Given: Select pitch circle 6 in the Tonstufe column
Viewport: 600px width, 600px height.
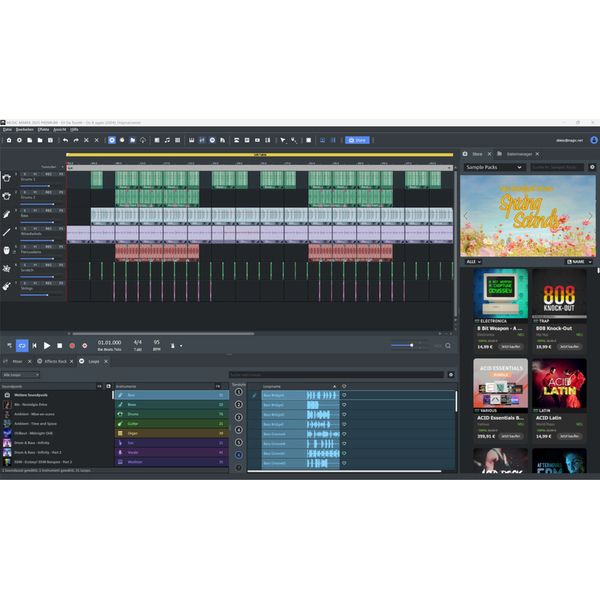Looking at the screenshot, I should point(238,455).
